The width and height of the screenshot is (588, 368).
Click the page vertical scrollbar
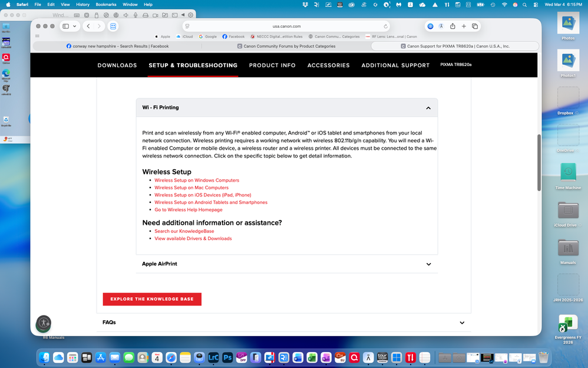coord(539,162)
